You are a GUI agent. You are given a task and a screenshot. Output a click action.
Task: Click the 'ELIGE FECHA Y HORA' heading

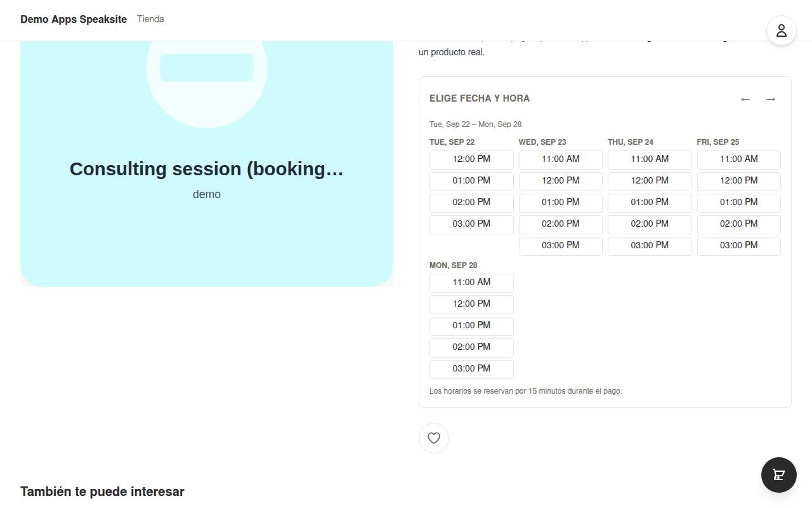coord(480,98)
